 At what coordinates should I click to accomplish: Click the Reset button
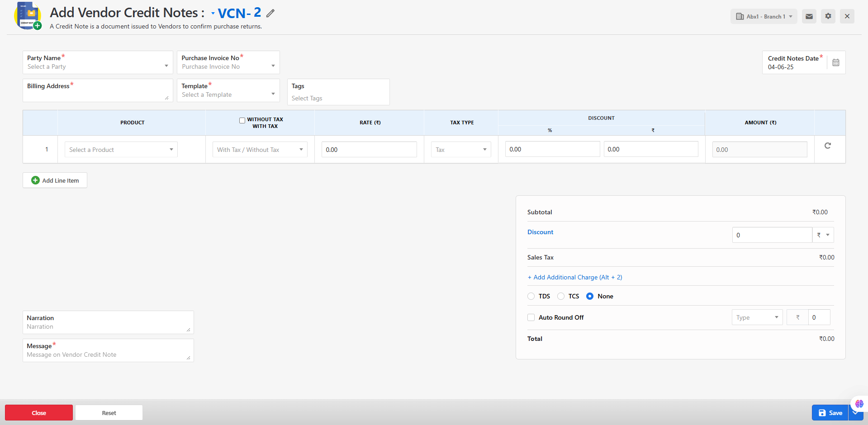109,413
